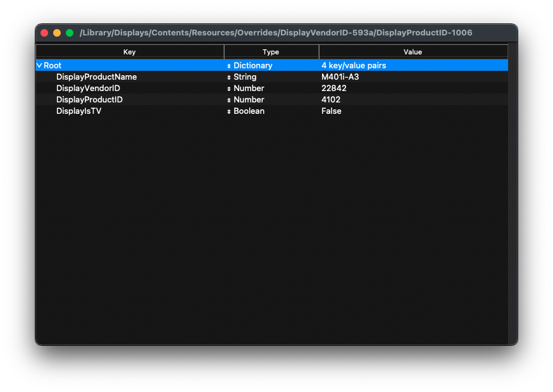Change type of DisplayVendorID via stepper arrows
The height and width of the screenshot is (392, 553).
(x=229, y=89)
